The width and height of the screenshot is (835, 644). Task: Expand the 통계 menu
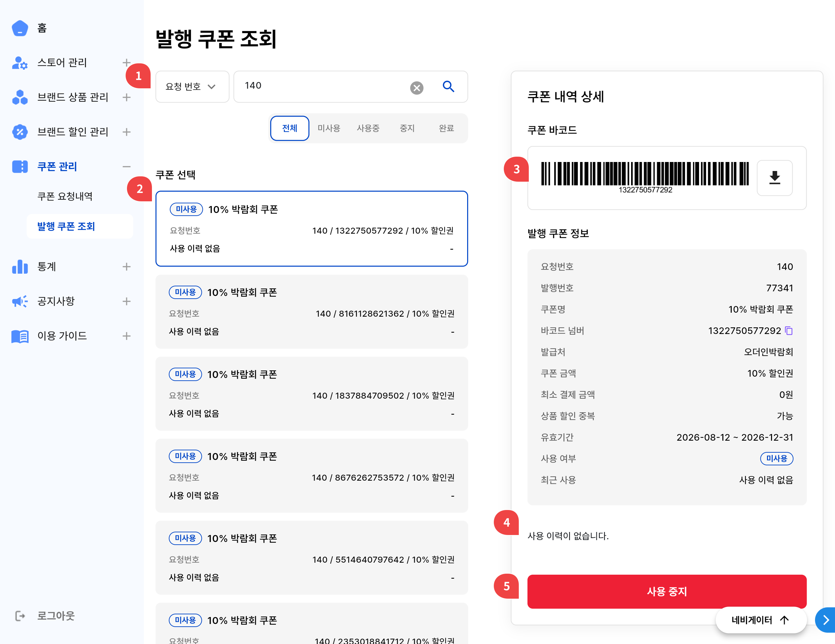127,267
